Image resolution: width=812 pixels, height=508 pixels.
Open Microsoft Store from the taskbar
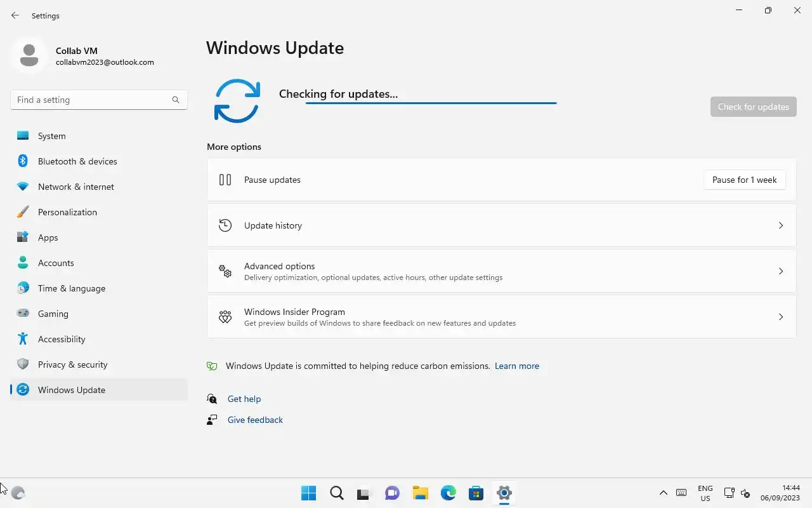pos(476,493)
